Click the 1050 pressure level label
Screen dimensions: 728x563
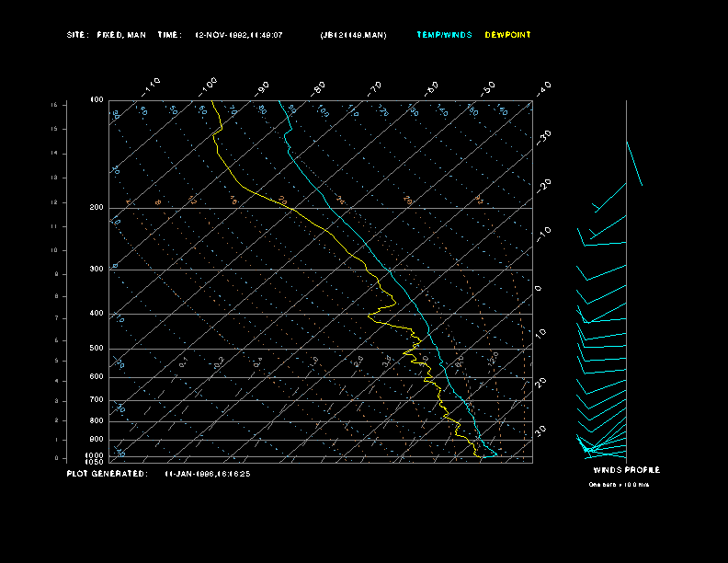[x=95, y=462]
